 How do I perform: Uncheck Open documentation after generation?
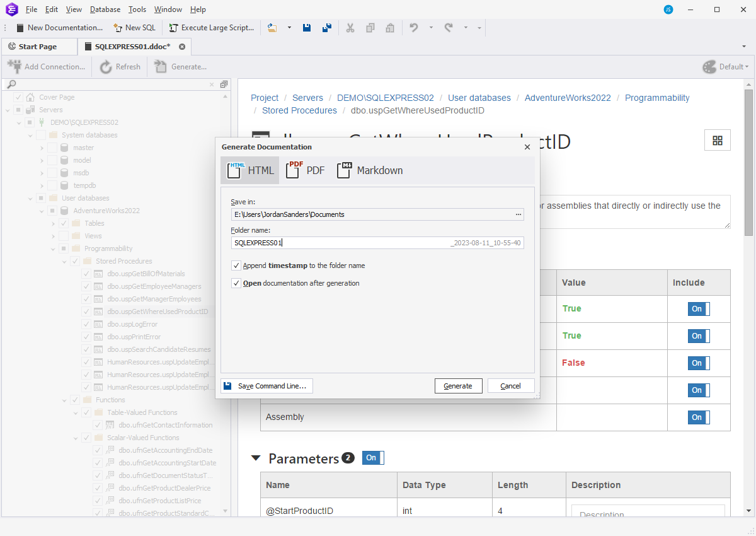(x=236, y=283)
